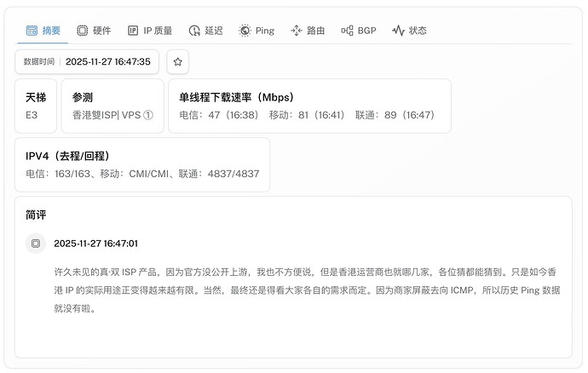
Task: Click the 状态 pulse waveform icon
Action: click(398, 31)
